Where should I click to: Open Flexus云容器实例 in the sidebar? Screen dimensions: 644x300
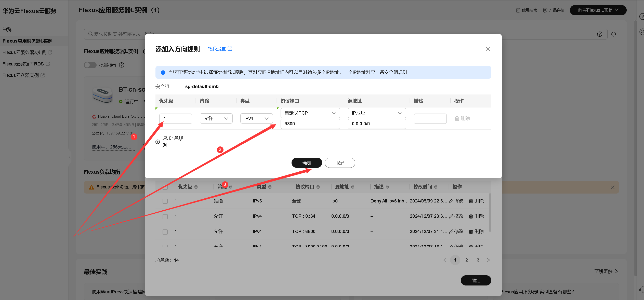[x=23, y=75]
